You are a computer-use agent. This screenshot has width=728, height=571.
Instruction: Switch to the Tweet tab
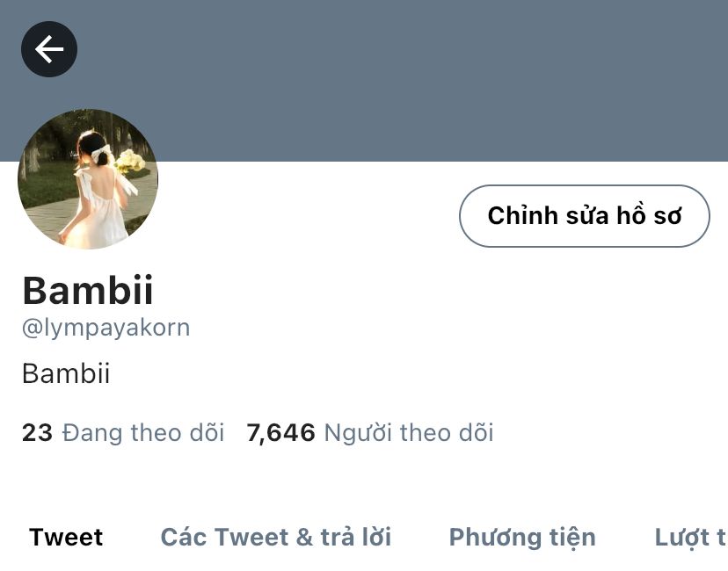pyautogui.click(x=66, y=538)
